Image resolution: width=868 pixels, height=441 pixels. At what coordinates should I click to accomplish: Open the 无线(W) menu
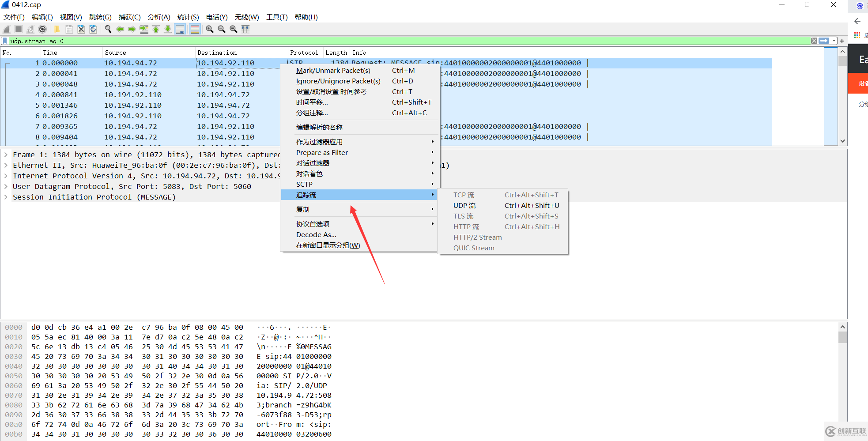pos(247,17)
